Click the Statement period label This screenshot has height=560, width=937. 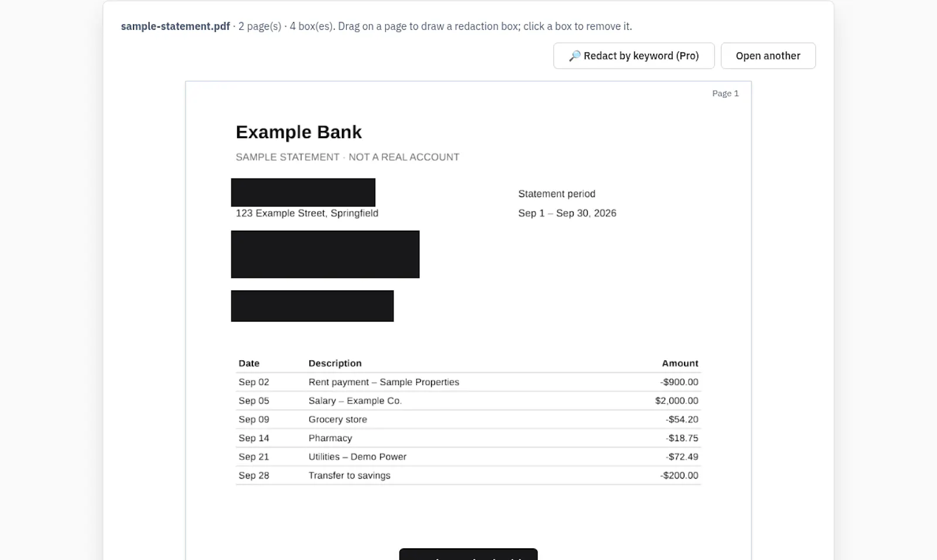coord(556,194)
